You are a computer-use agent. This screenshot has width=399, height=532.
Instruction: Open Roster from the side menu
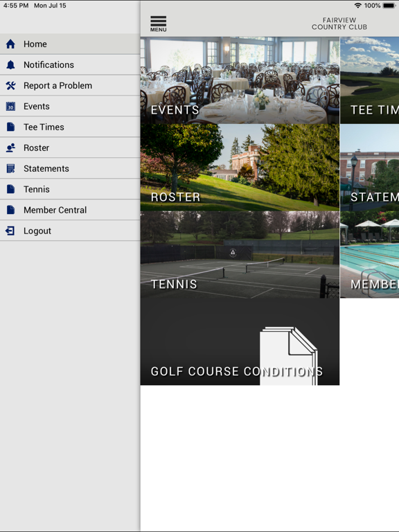70,148
